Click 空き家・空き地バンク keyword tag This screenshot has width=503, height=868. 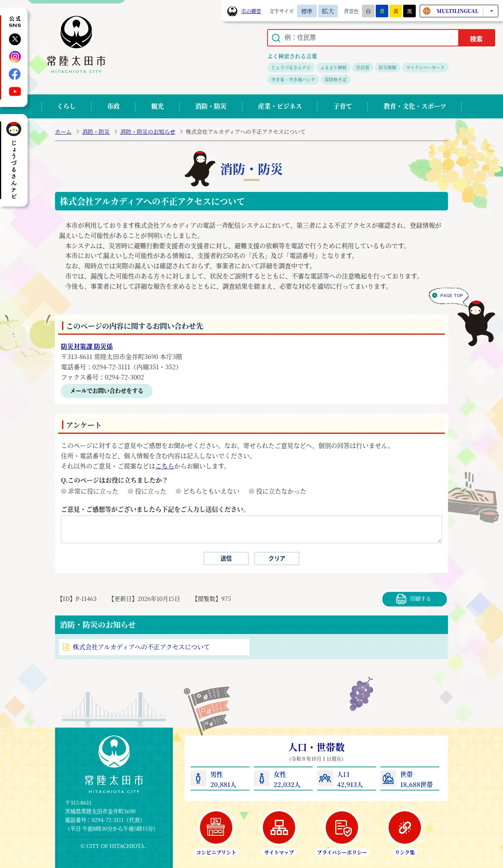[x=293, y=80]
